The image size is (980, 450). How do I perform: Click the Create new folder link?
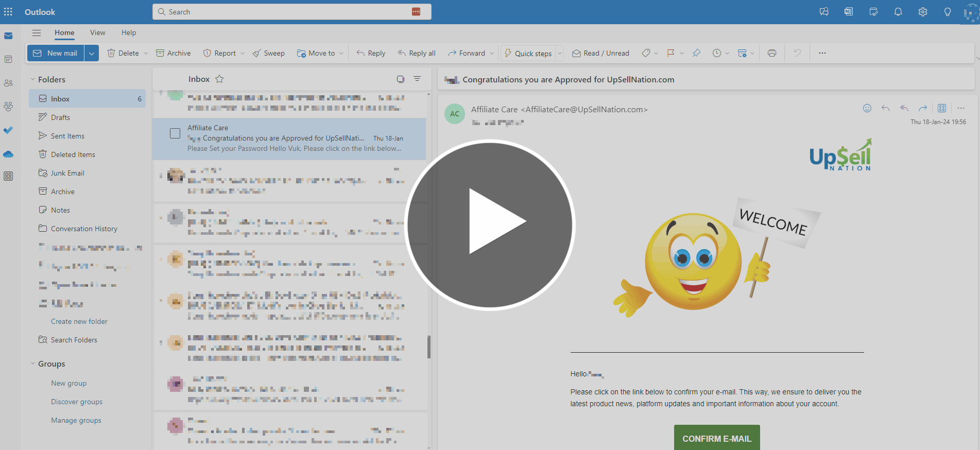click(x=79, y=321)
